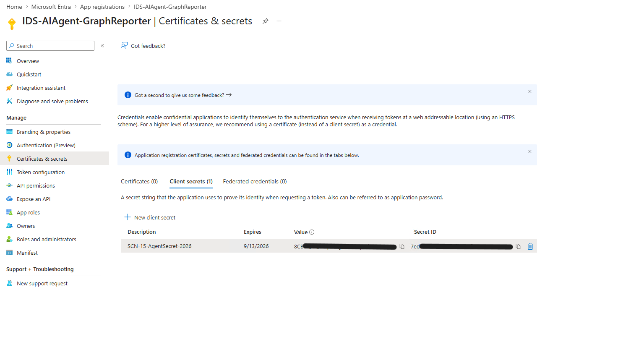The height and width of the screenshot is (342, 644).
Task: Click the Diagnose and solve problems wrench icon
Action: [x=9, y=101]
